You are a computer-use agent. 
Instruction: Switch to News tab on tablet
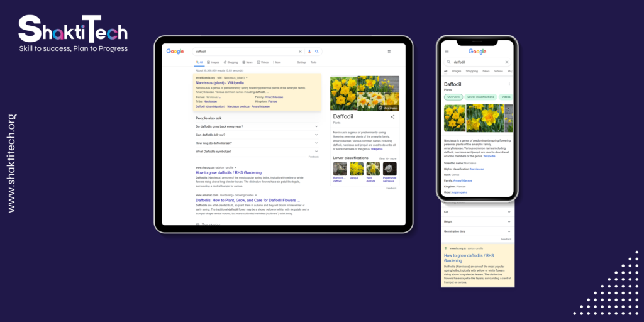click(x=248, y=62)
